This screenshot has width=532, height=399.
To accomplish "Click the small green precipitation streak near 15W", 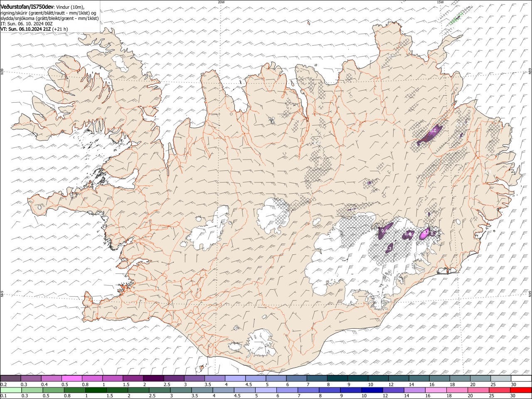I will coord(456,18).
